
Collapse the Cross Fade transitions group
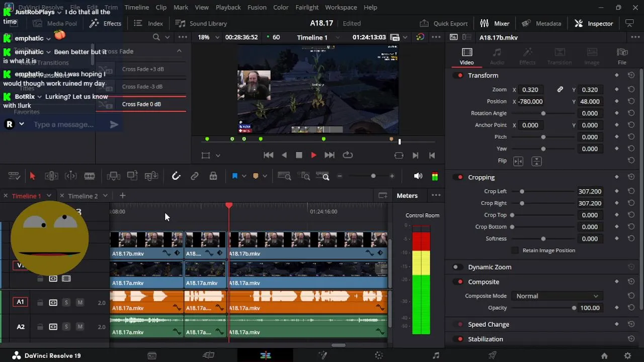tap(179, 51)
